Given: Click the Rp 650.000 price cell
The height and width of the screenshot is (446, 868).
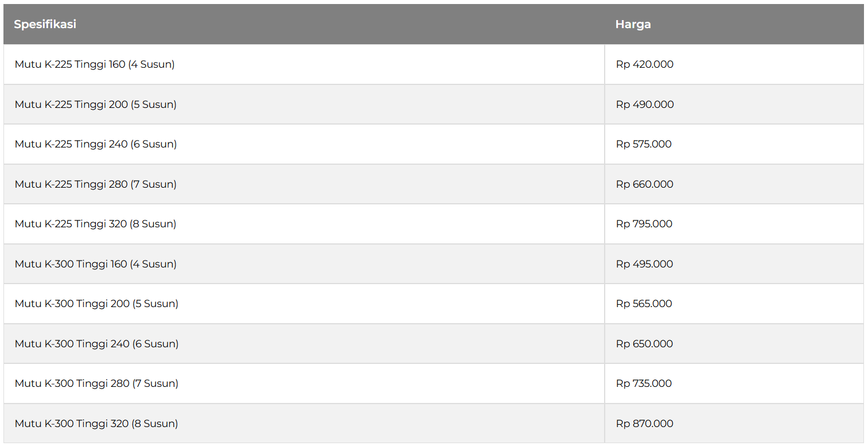Looking at the screenshot, I should (734, 344).
